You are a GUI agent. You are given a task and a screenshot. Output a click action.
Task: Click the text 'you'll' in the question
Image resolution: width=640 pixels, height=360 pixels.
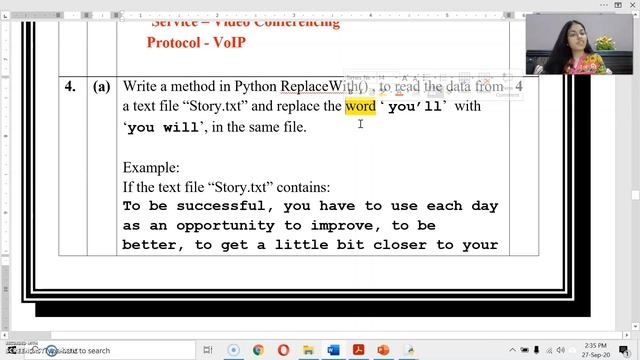pyautogui.click(x=414, y=107)
